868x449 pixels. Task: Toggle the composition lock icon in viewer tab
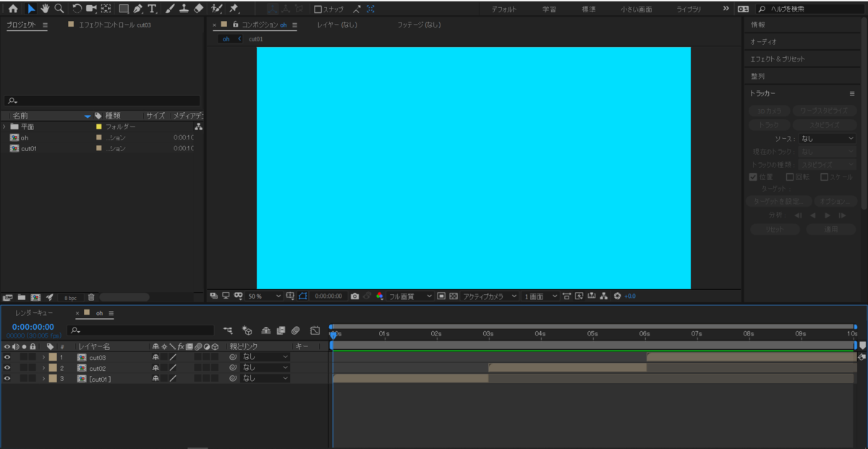point(235,25)
